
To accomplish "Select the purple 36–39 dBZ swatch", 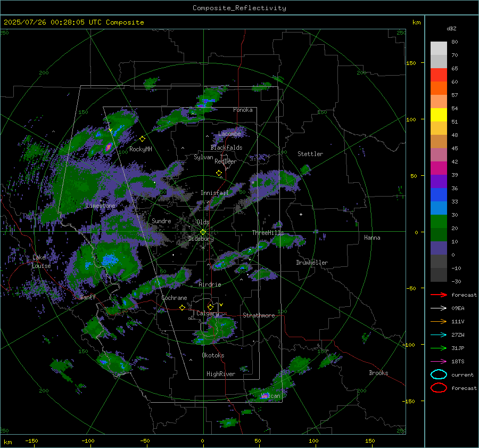I will (x=439, y=181).
